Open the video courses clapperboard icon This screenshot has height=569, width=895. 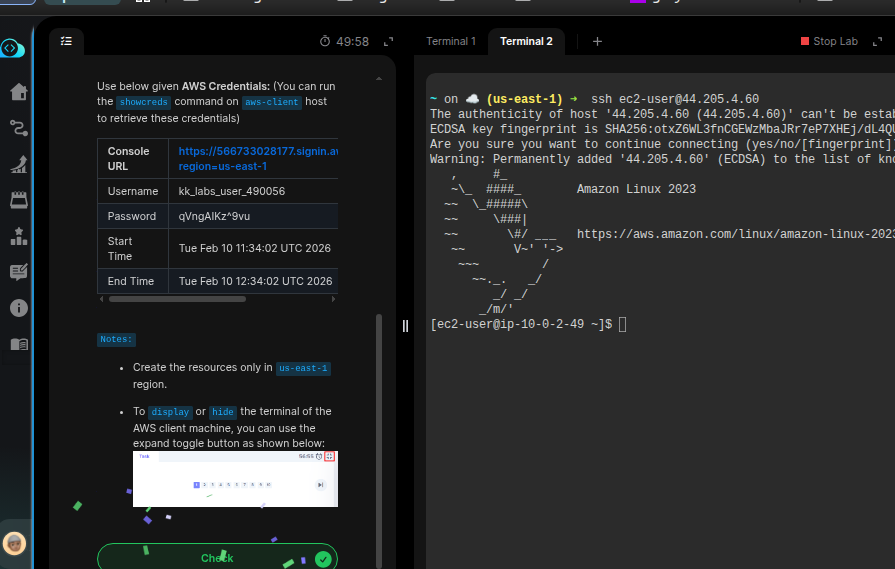(x=19, y=200)
